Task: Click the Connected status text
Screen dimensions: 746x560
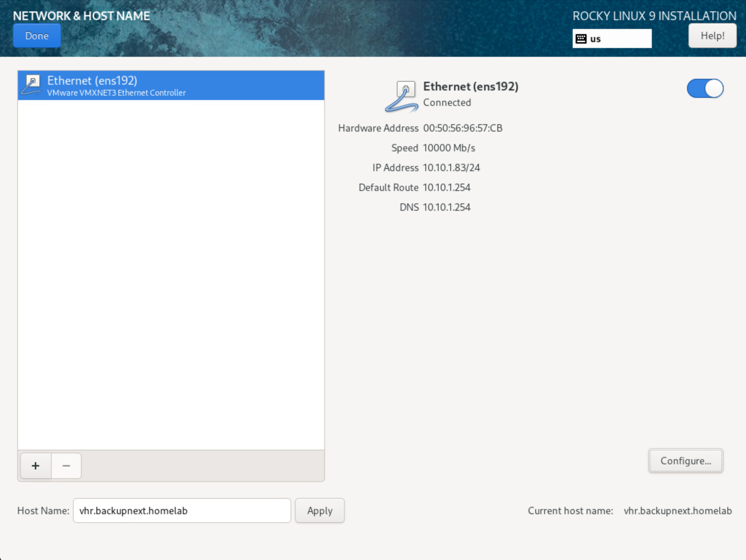Action: (x=447, y=103)
